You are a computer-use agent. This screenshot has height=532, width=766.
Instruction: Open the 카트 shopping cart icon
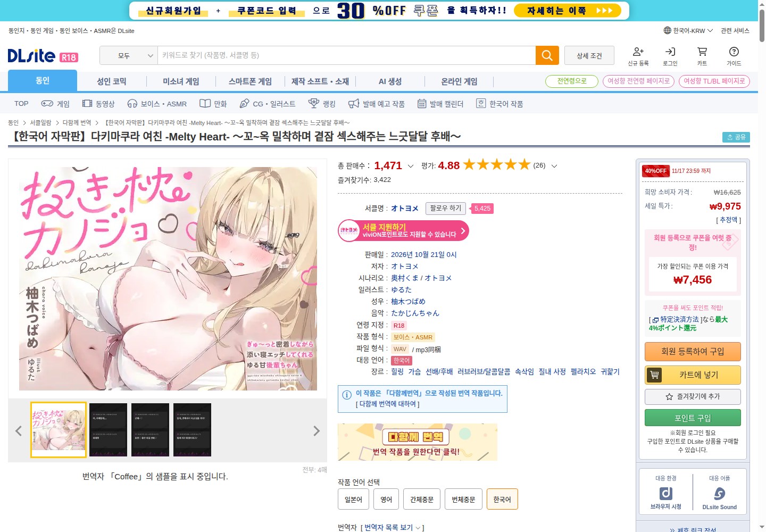pos(702,56)
